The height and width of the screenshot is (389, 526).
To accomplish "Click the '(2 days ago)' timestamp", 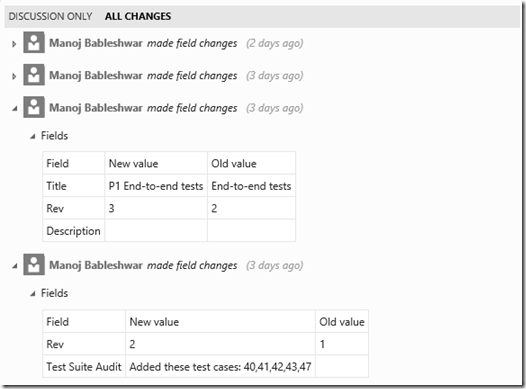I will point(275,43).
